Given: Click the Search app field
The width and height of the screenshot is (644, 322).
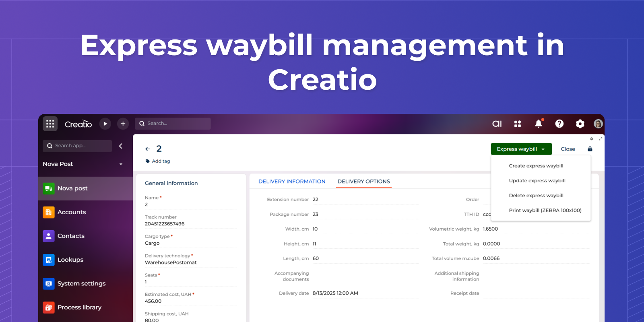Looking at the screenshot, I should (77, 146).
